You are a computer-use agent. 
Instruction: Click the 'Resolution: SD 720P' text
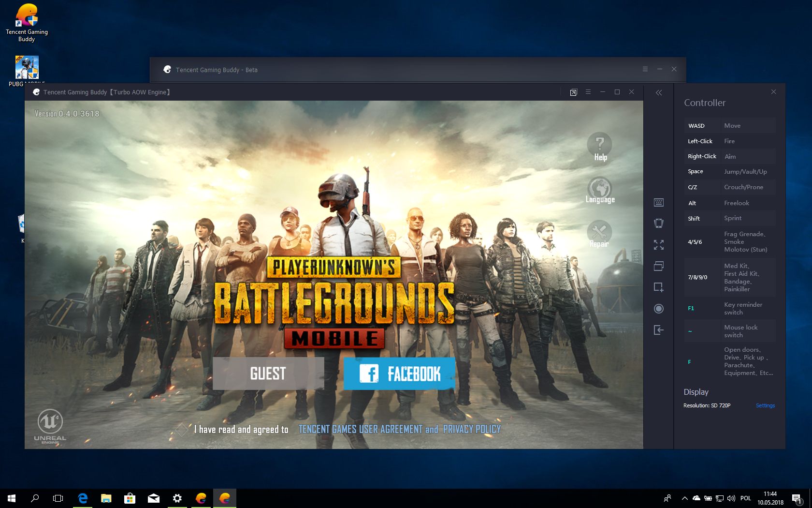click(x=707, y=405)
